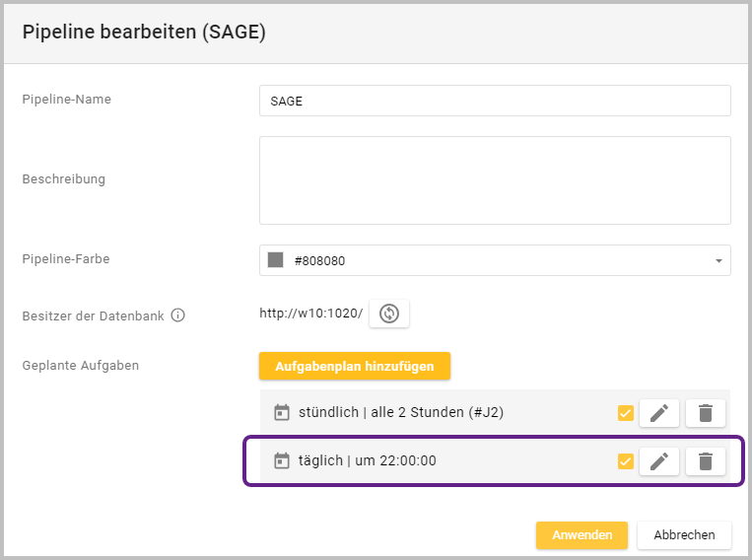Click the Anwenden button

[581, 535]
